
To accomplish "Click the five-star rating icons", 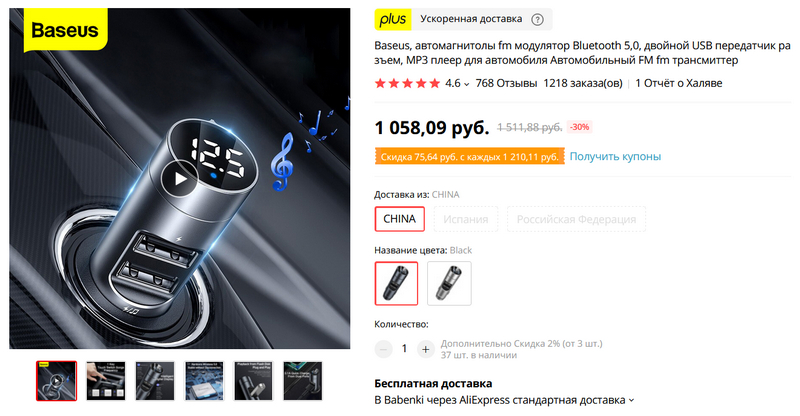I will pos(407,83).
